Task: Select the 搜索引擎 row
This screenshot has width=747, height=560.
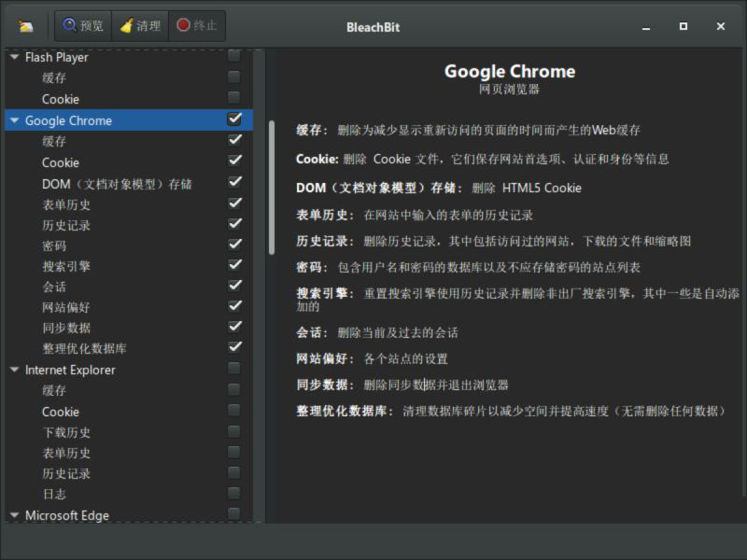Action: [x=66, y=266]
